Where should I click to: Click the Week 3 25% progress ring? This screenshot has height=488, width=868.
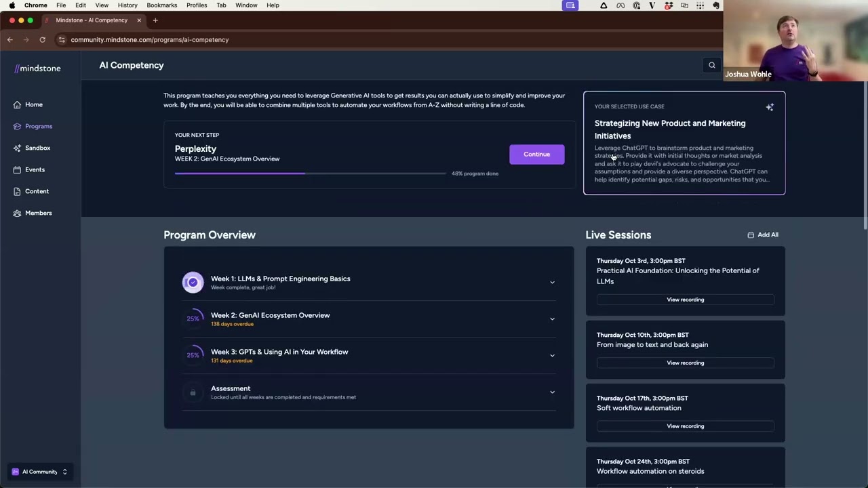[193, 355]
